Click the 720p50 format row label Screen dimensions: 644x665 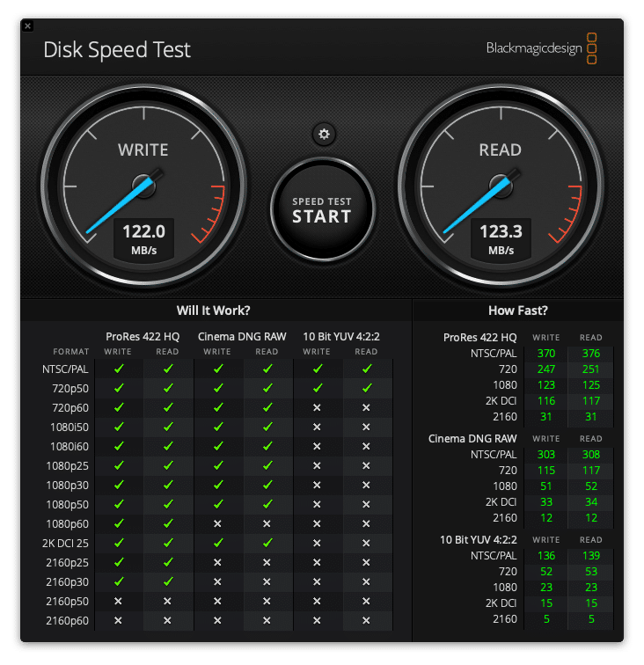pyautogui.click(x=70, y=389)
